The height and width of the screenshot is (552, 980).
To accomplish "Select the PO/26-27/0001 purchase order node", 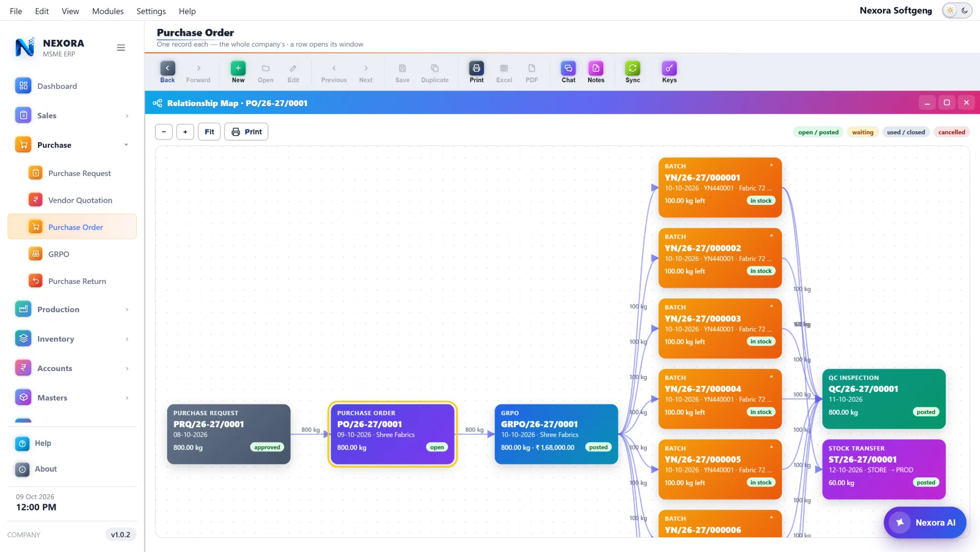I will click(393, 434).
